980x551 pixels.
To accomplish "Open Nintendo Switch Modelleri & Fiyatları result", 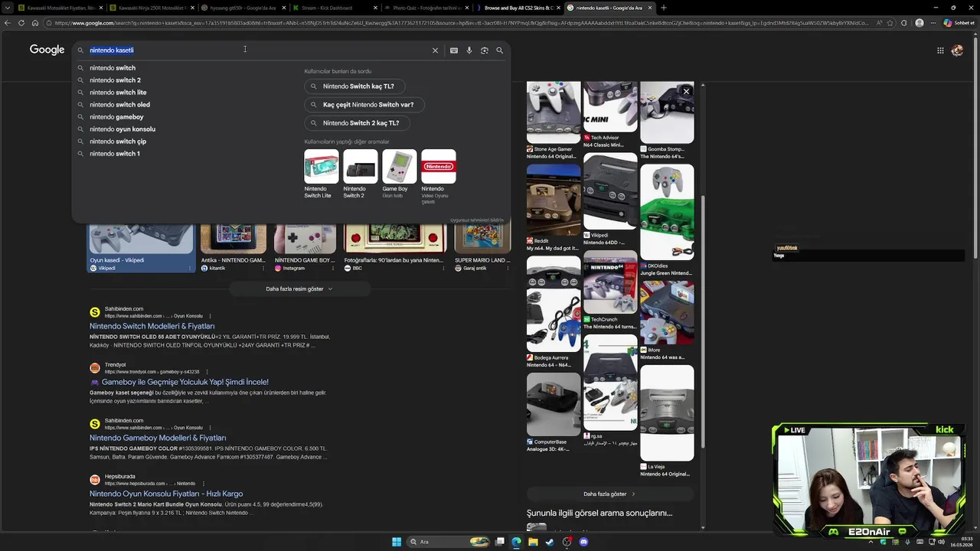I will click(152, 326).
